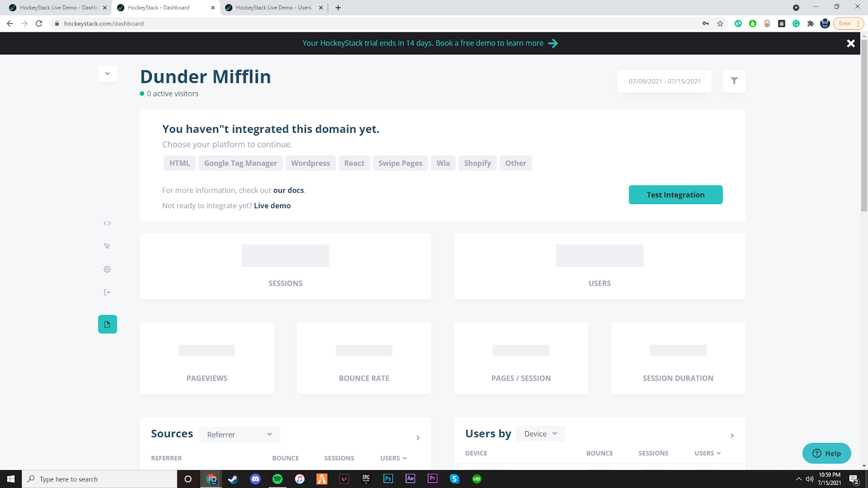Open the code embed icon in sidebar
This screenshot has width=868, height=488.
[x=107, y=223]
